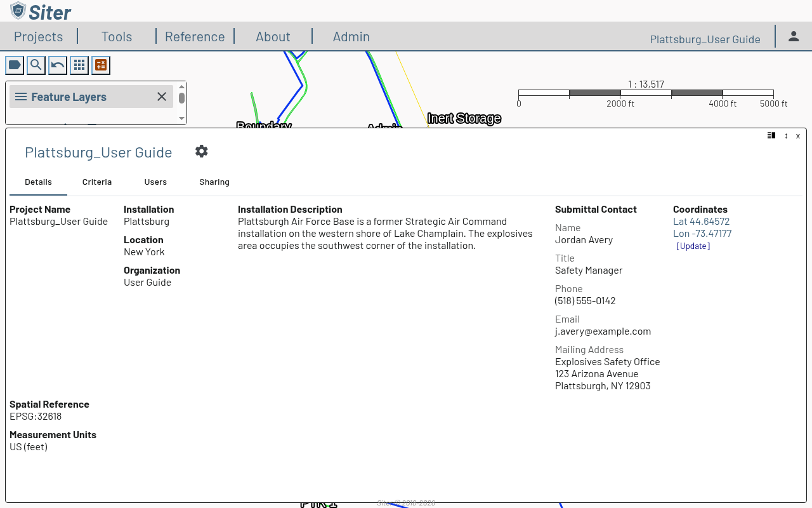
Task: Open the magnifier search tool
Action: pyautogui.click(x=36, y=65)
